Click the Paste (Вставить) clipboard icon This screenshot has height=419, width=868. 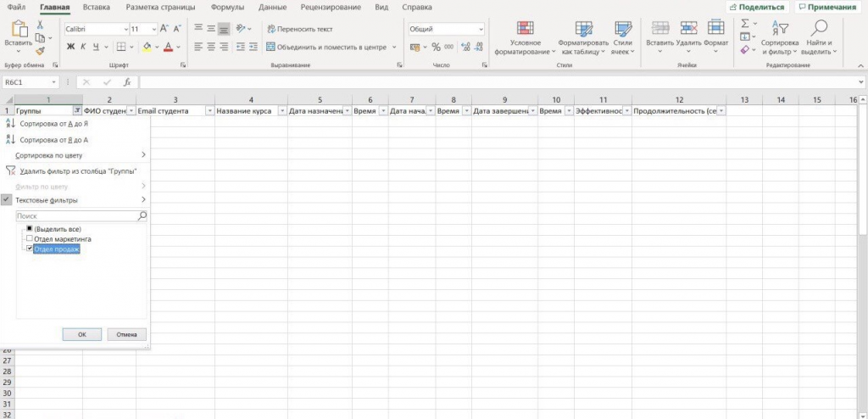coord(19,29)
